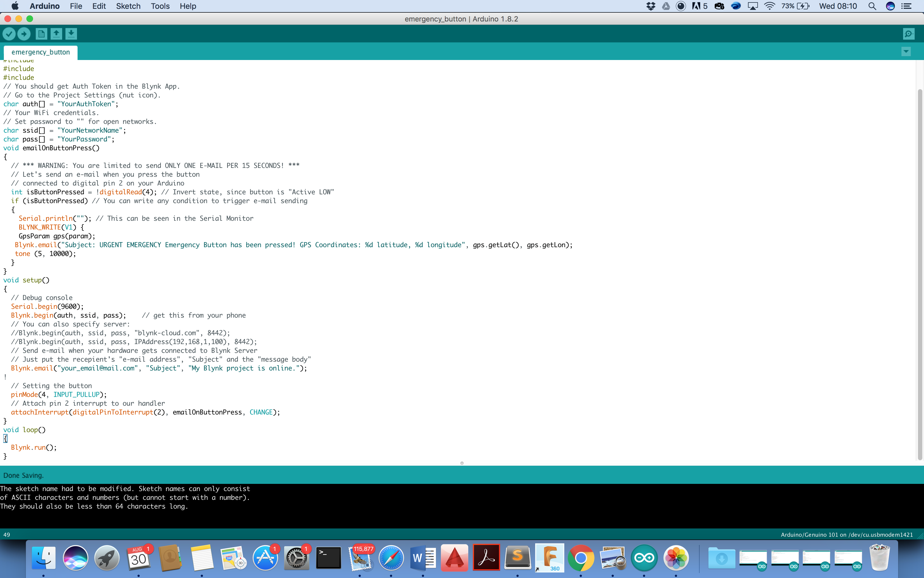Open Siri from the Dock

pos(75,558)
